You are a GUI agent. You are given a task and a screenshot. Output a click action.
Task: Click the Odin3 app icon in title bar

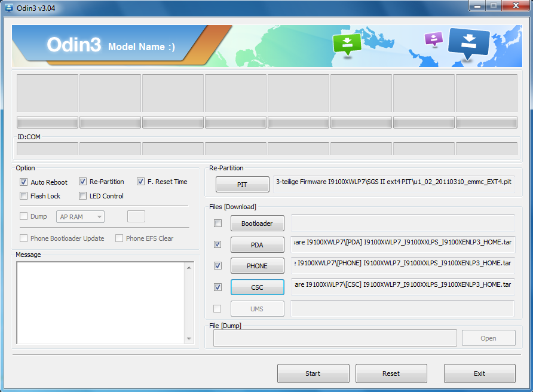click(8, 8)
